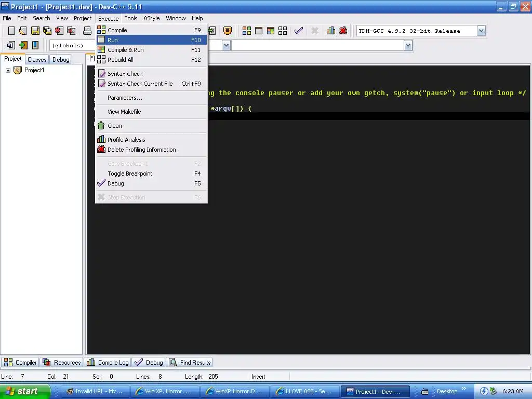Click the Open file toolbar icon
The width and height of the screenshot is (532, 399).
click(x=23, y=31)
